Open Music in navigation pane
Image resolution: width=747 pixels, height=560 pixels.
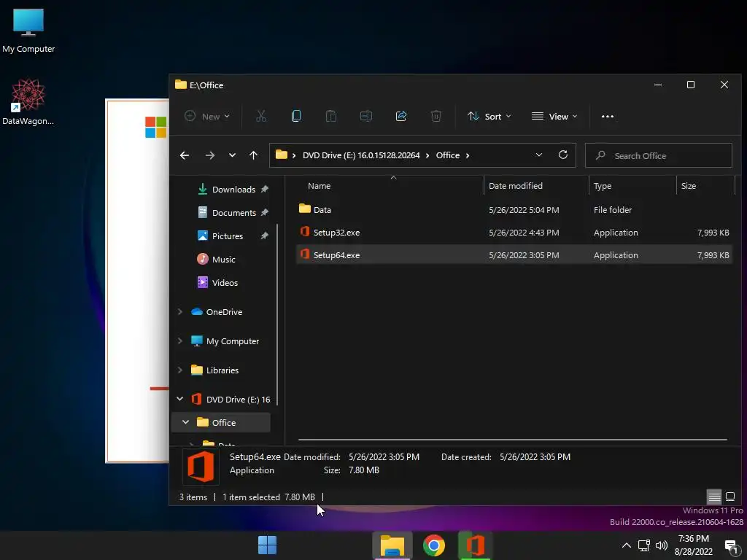[x=223, y=259]
